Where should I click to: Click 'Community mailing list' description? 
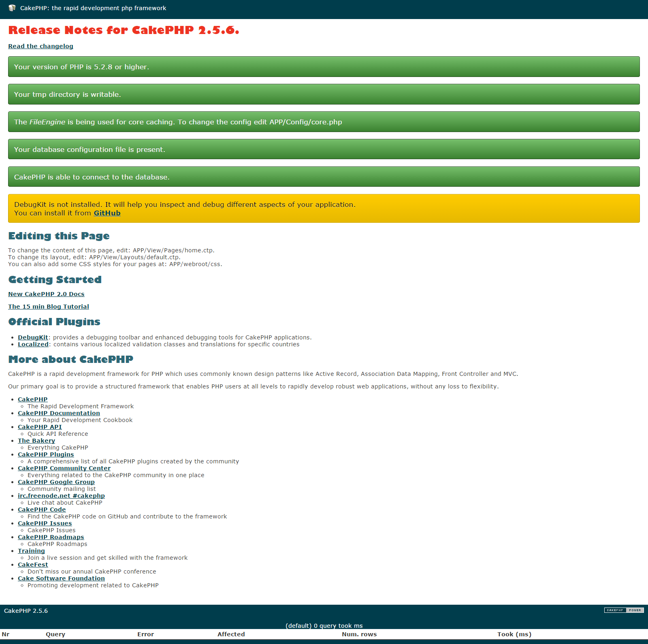[x=62, y=489]
